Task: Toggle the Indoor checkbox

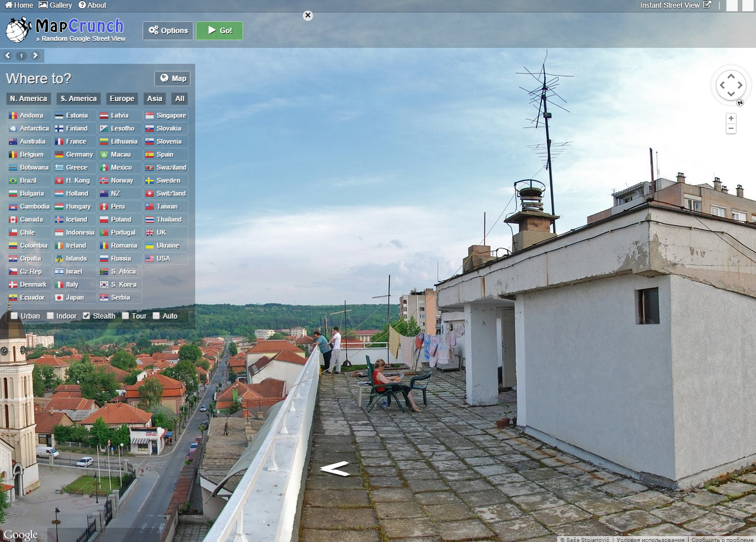Action: pyautogui.click(x=51, y=316)
